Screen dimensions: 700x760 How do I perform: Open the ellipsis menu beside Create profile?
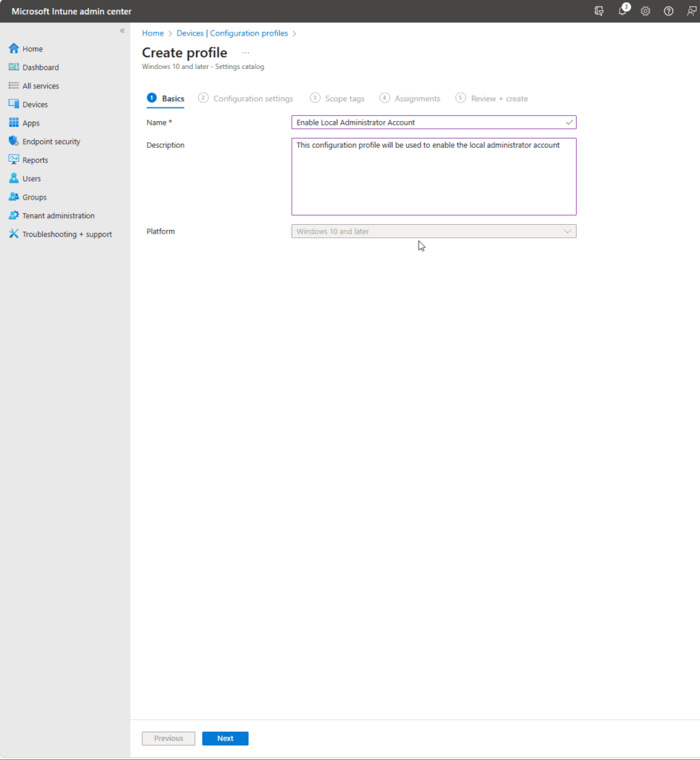[245, 53]
